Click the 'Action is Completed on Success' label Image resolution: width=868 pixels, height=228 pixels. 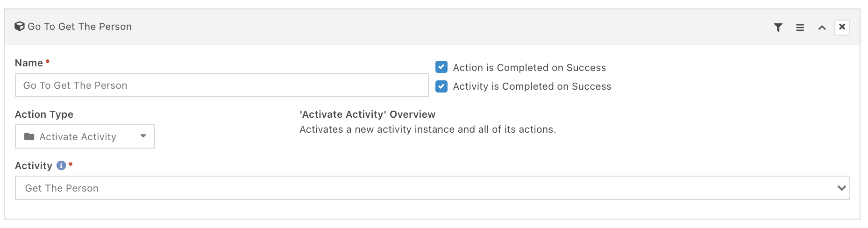click(x=529, y=68)
